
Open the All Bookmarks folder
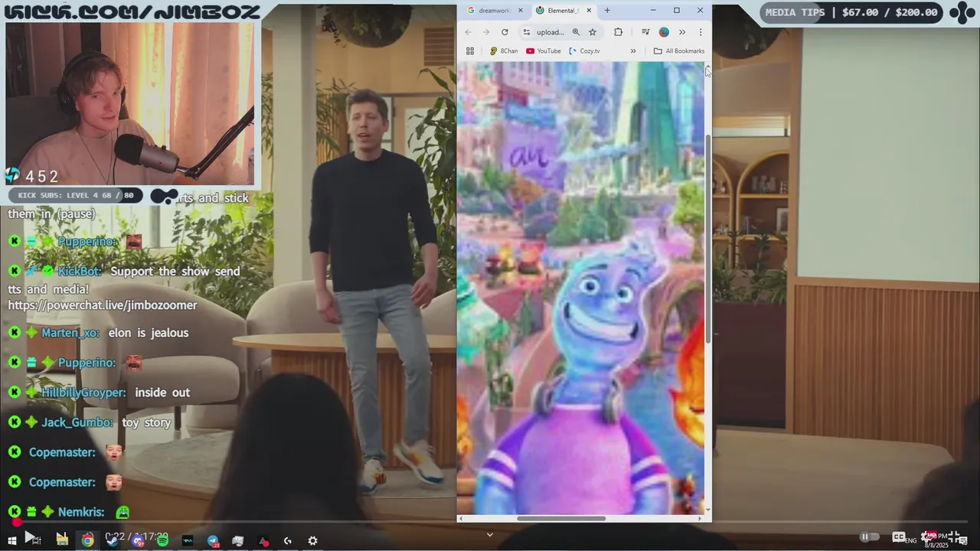679,51
